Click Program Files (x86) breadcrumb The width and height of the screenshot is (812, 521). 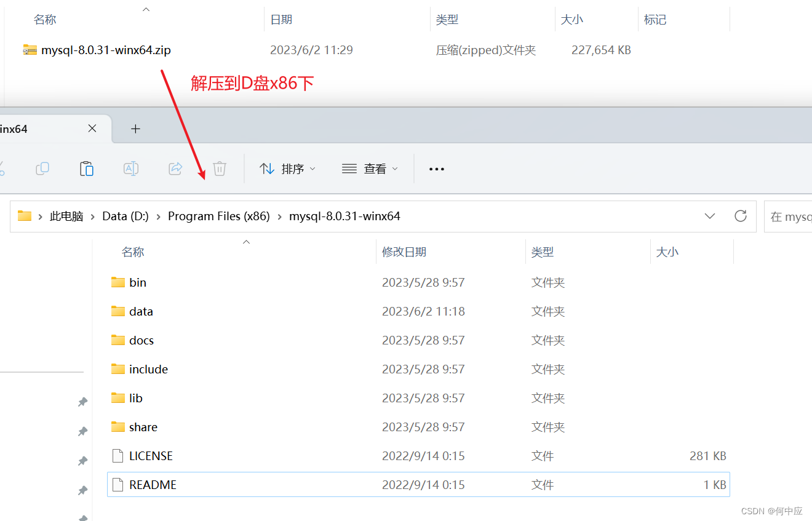click(219, 217)
